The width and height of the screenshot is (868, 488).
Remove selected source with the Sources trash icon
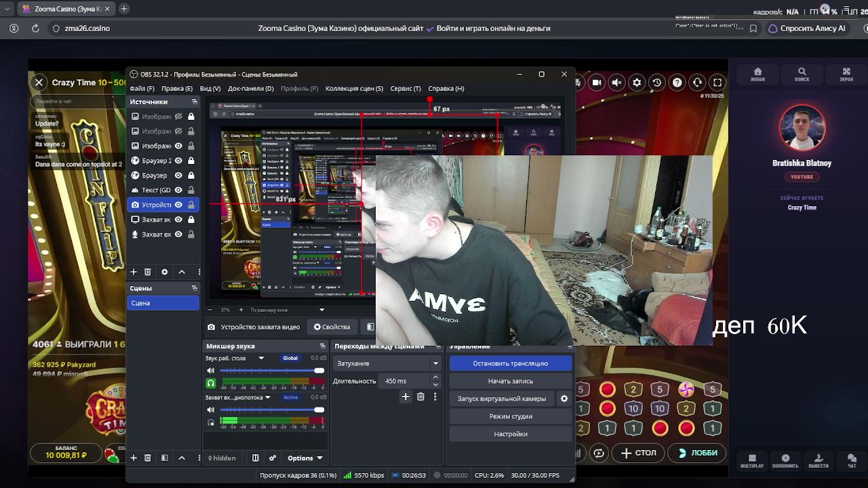pos(148,272)
